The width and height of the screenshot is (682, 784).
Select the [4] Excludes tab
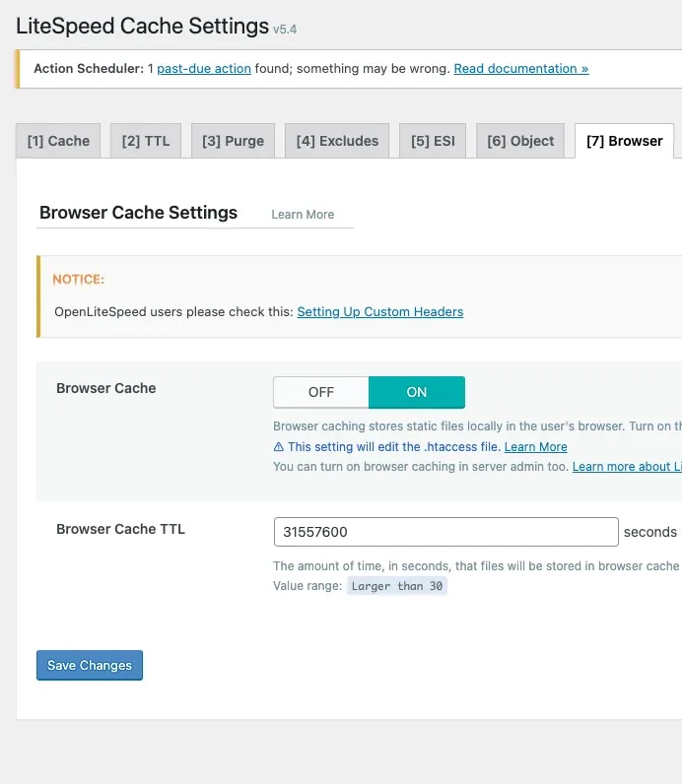337,141
